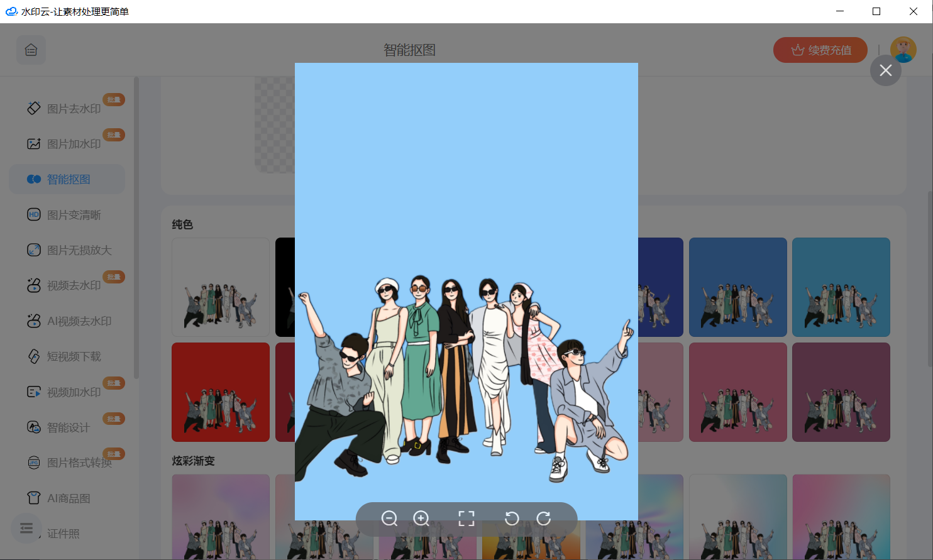Click the AI商品图 shirt icon
The height and width of the screenshot is (560, 933).
point(34,498)
